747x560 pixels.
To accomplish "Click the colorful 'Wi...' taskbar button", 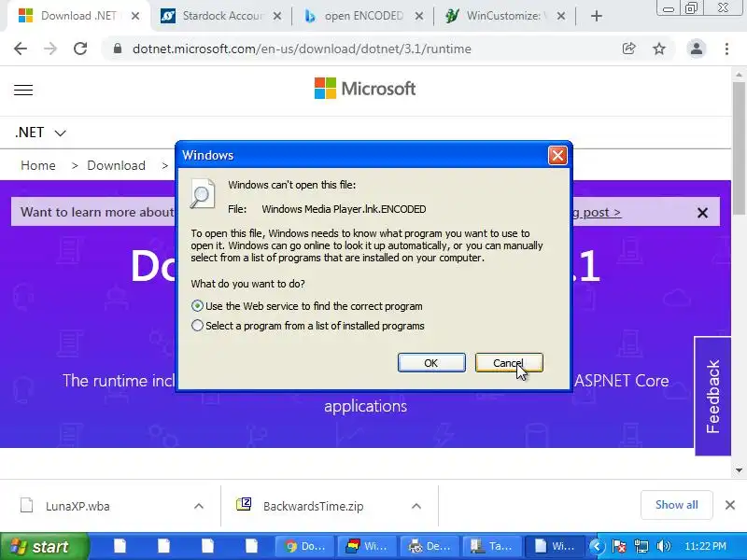I will [368, 546].
